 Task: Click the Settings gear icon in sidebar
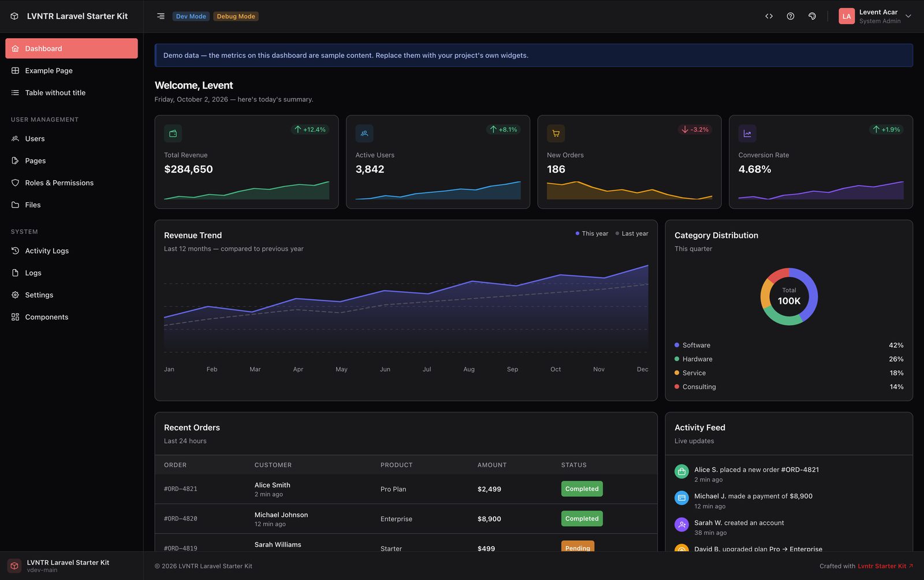(15, 295)
